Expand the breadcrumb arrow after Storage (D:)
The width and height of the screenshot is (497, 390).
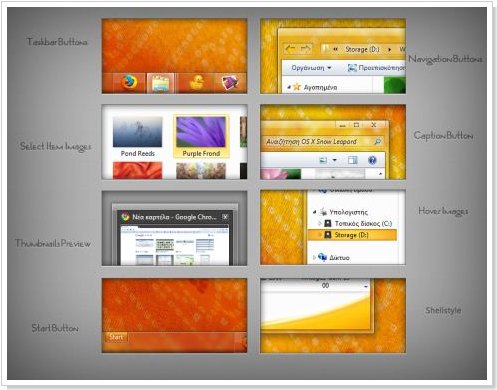pos(389,50)
